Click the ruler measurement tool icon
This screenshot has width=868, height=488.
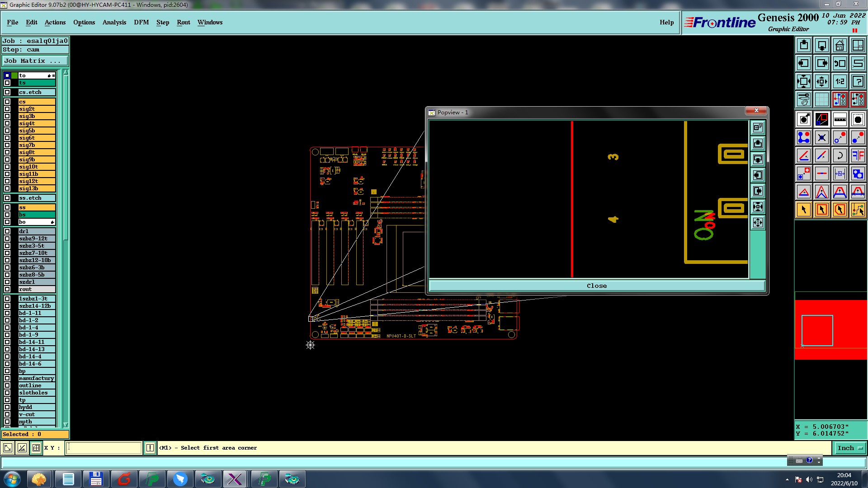pos(840,119)
